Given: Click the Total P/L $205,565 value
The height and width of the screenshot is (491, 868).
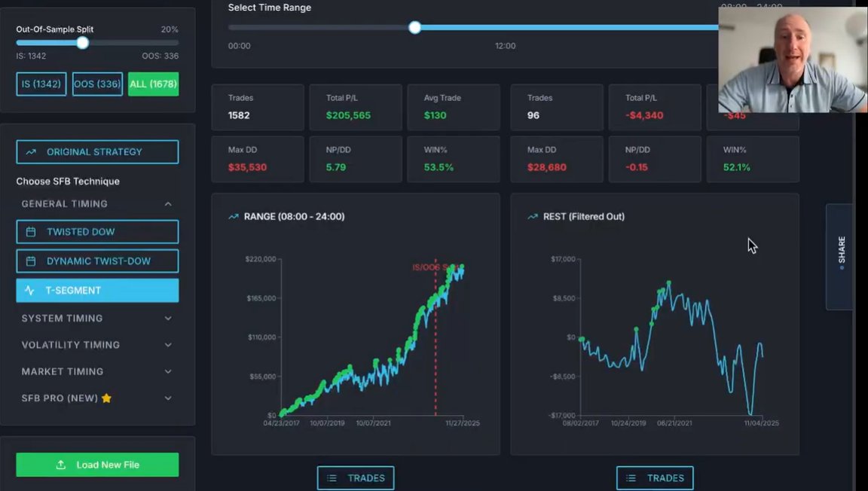Looking at the screenshot, I should pyautogui.click(x=348, y=115).
